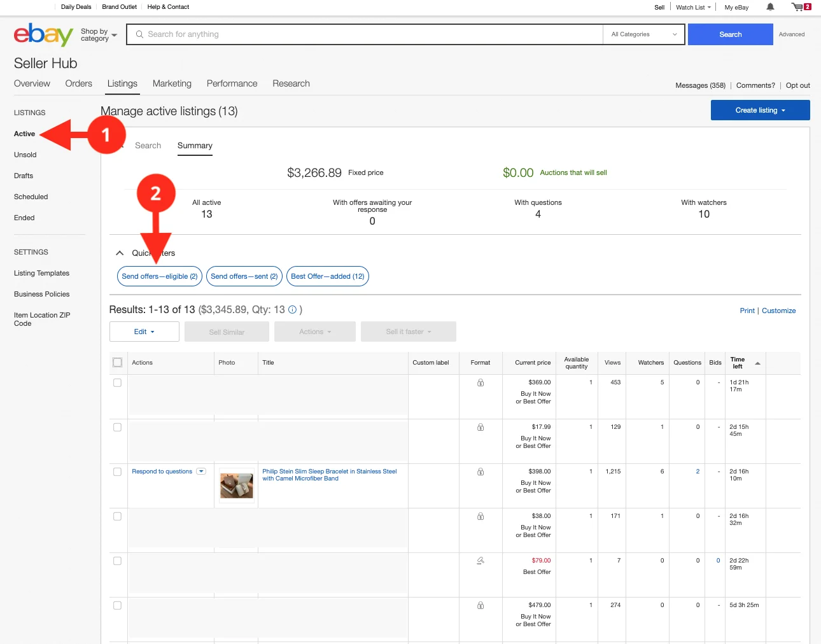This screenshot has height=644, width=821.
Task: Collapse the Quick filters section
Action: click(119, 253)
